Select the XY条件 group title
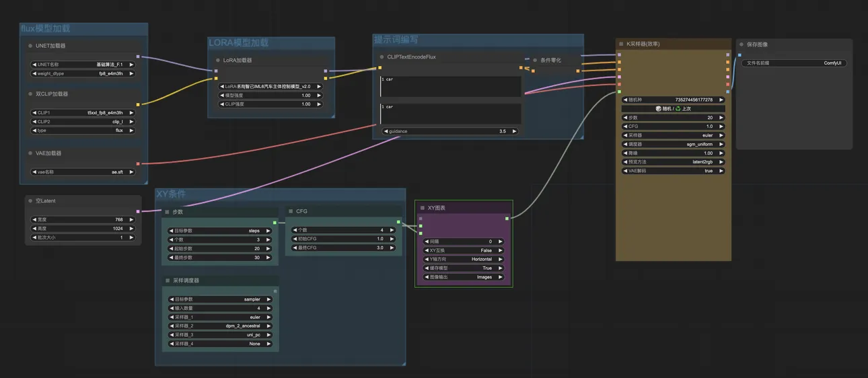 point(171,194)
